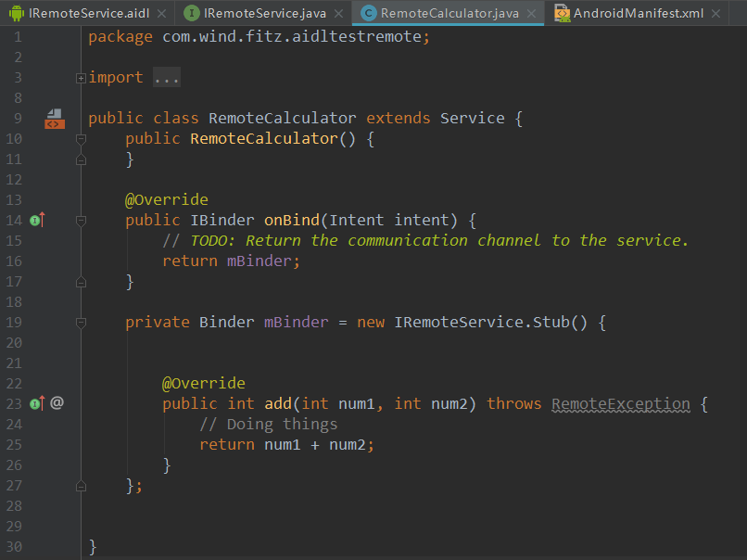
Task: Click the add method name on line 23
Action: tap(278, 403)
